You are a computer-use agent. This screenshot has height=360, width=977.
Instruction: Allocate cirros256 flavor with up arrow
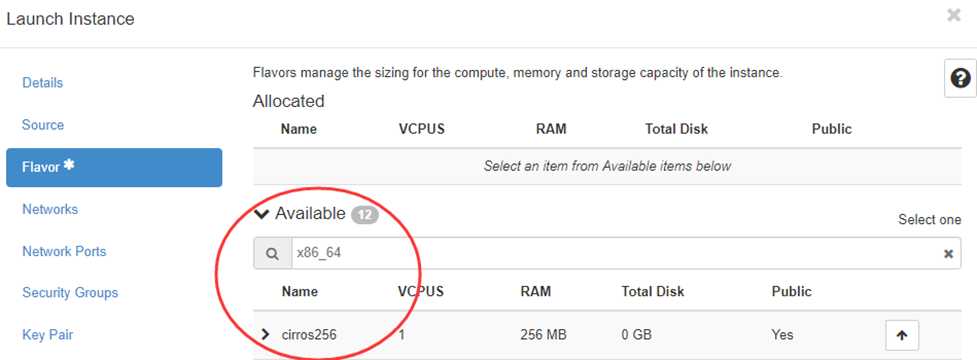point(902,335)
